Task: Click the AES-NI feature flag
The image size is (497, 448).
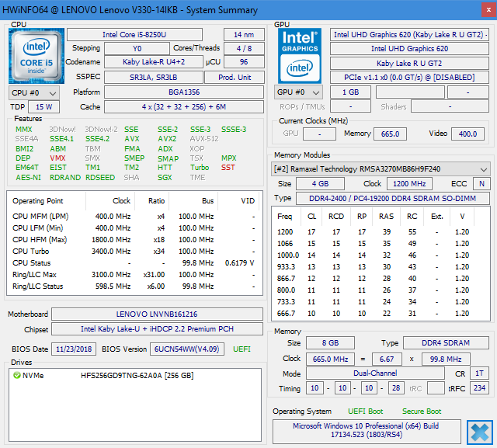Action: pos(28,178)
